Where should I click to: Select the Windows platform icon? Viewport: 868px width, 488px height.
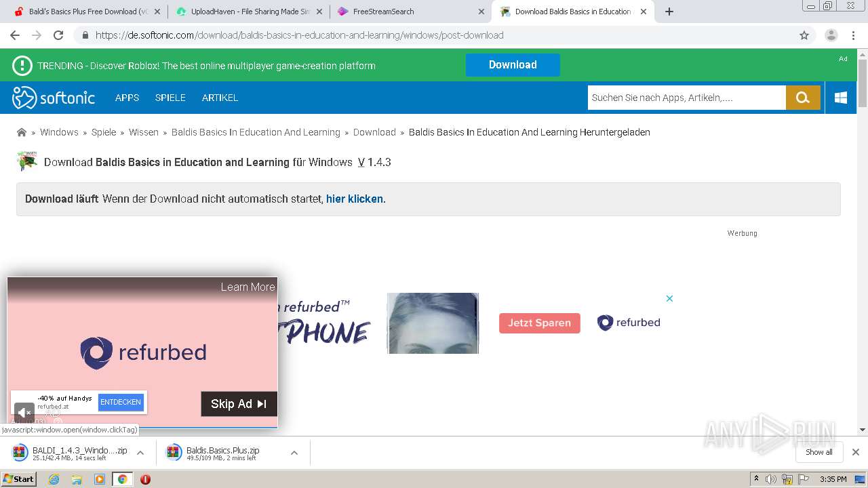[x=841, y=98]
